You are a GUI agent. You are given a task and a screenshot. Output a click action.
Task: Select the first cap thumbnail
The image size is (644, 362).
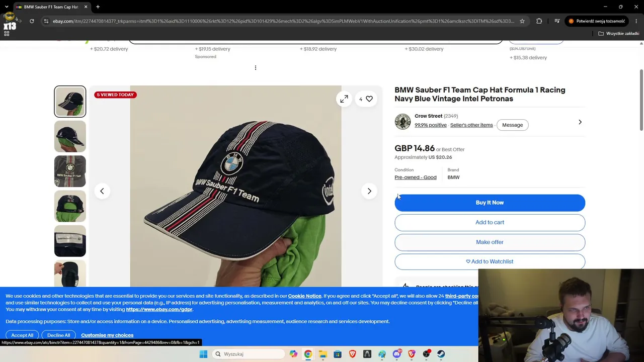[70, 102]
